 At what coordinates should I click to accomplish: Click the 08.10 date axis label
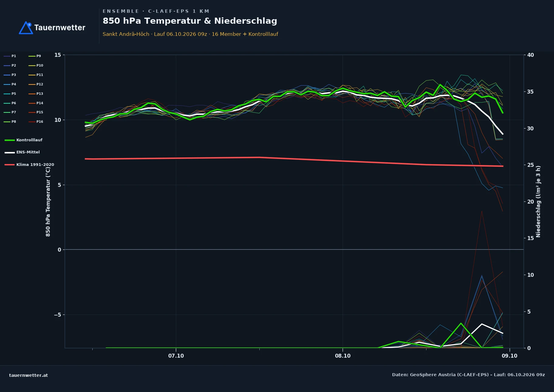(x=343, y=356)
